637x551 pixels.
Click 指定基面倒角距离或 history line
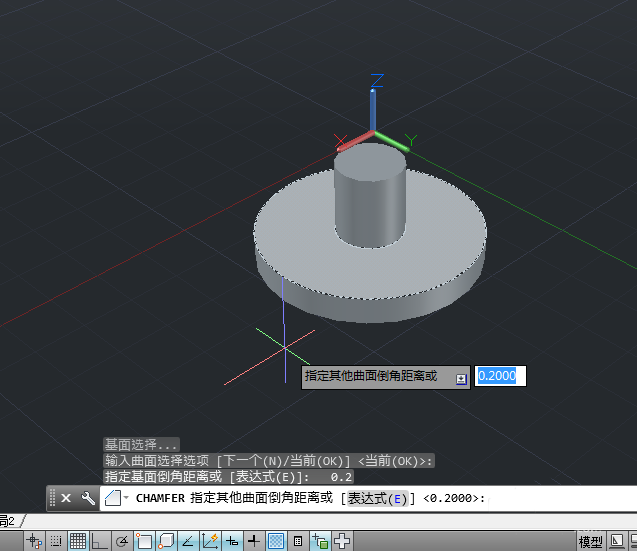(x=228, y=477)
